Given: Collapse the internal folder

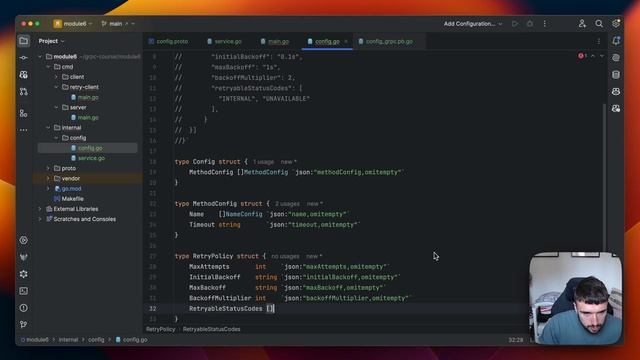Looking at the screenshot, I should click(49, 128).
